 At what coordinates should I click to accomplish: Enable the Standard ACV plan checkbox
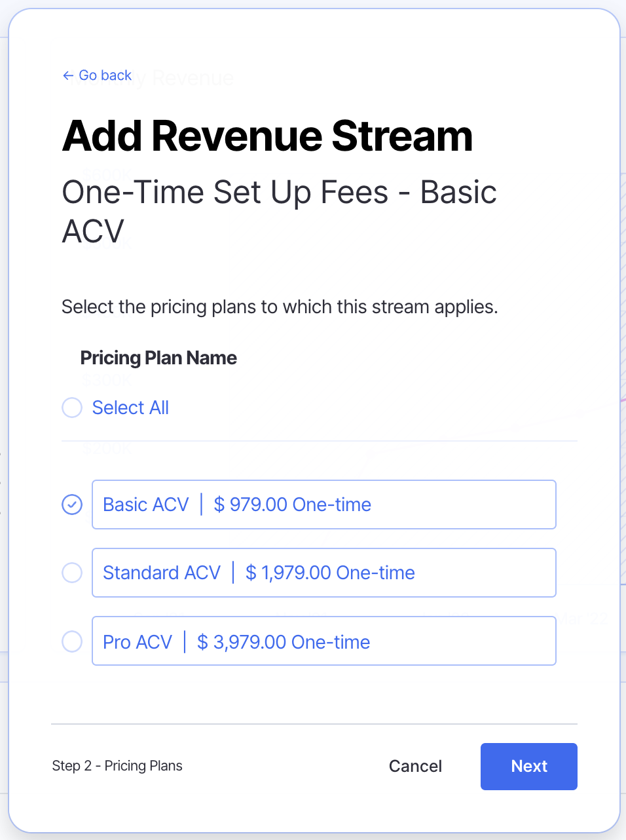click(x=72, y=573)
